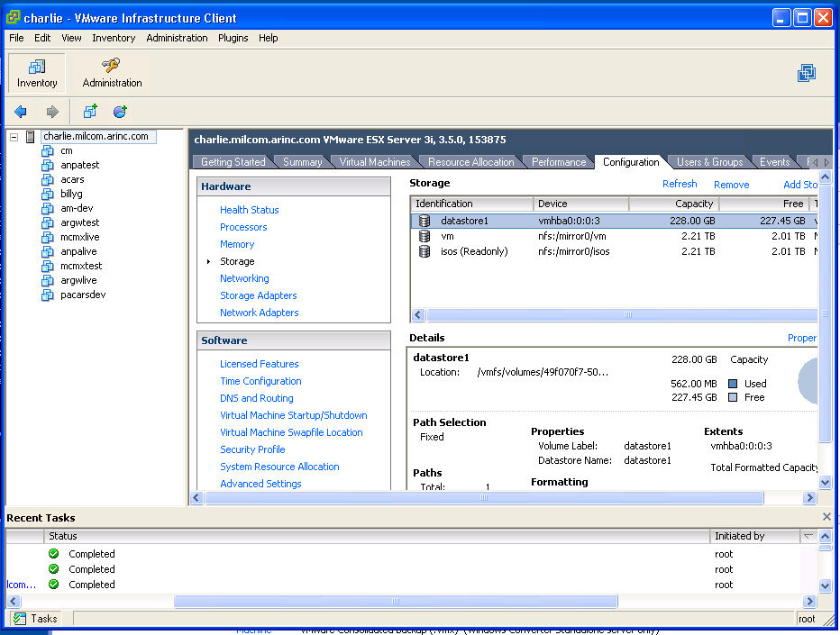Click the VM icon beside argwtest

pyautogui.click(x=48, y=222)
